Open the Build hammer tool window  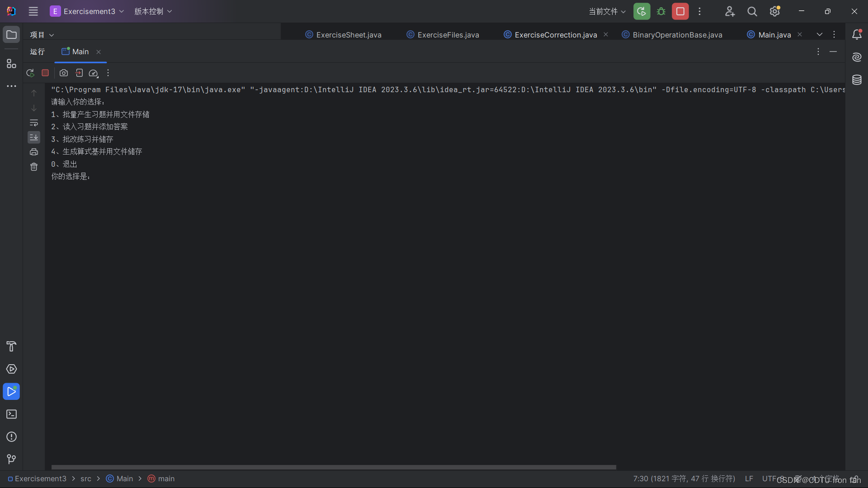tap(11, 346)
